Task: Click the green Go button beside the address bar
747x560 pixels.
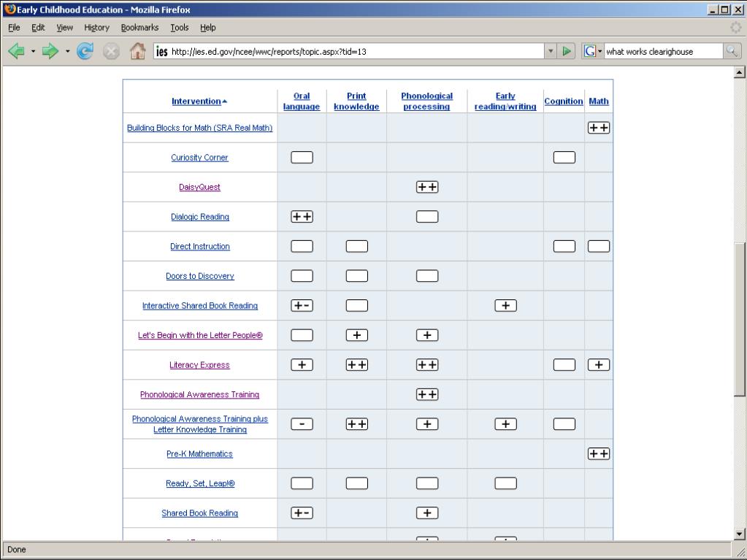Action: (567, 51)
